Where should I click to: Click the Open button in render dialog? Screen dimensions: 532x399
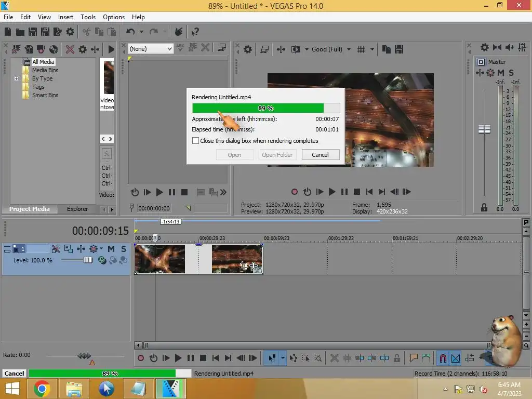pyautogui.click(x=234, y=155)
